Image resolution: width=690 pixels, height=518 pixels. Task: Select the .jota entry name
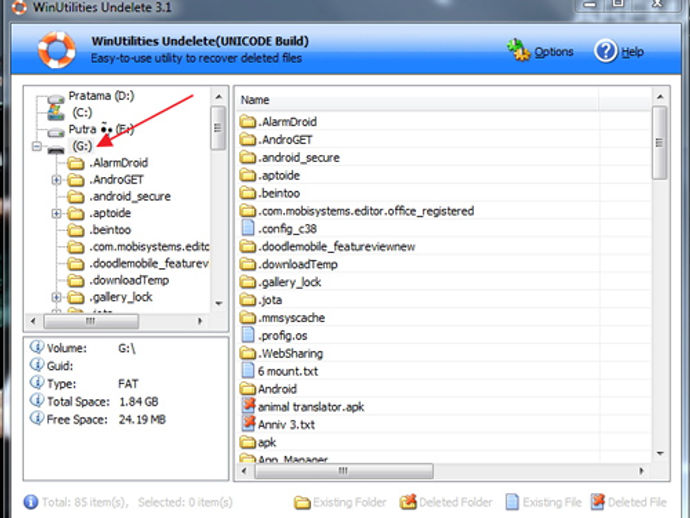pyautogui.click(x=270, y=300)
